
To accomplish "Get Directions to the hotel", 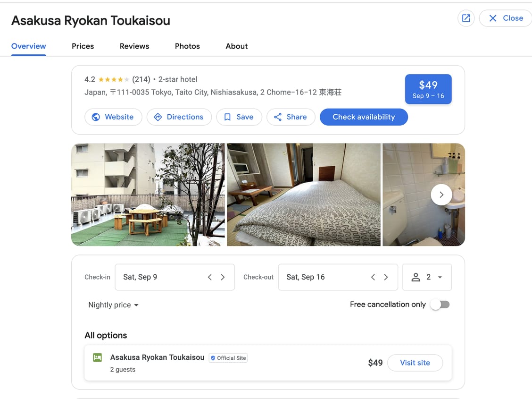I will pos(179,117).
